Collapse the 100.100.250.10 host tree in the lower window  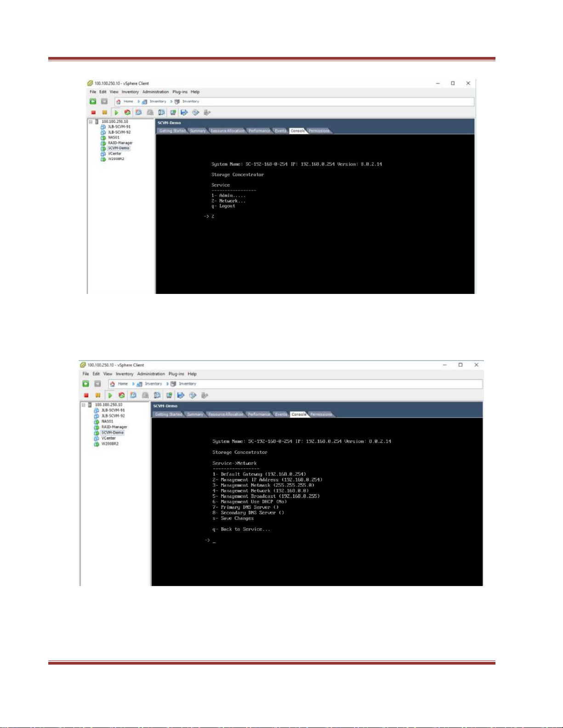tap(84, 405)
